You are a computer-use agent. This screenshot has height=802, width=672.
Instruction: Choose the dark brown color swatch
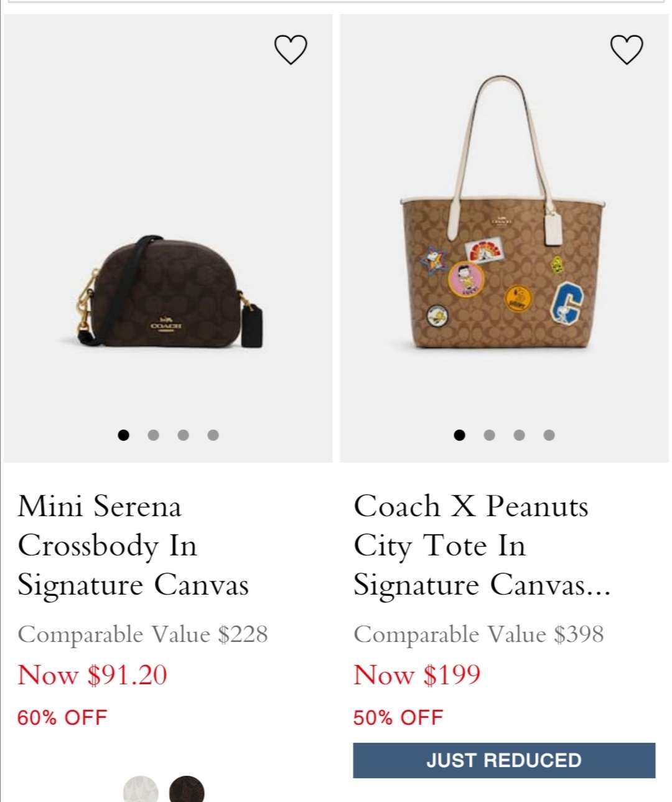click(x=187, y=789)
